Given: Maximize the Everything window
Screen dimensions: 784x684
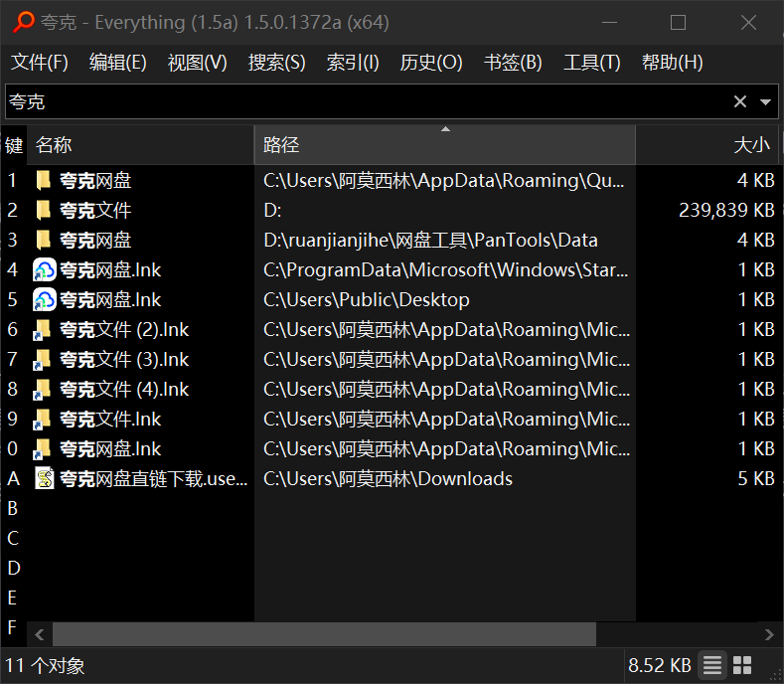Looking at the screenshot, I should click(678, 23).
